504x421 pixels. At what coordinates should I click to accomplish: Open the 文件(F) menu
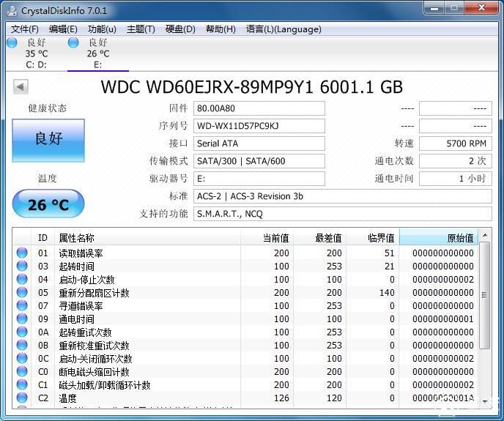click(24, 29)
